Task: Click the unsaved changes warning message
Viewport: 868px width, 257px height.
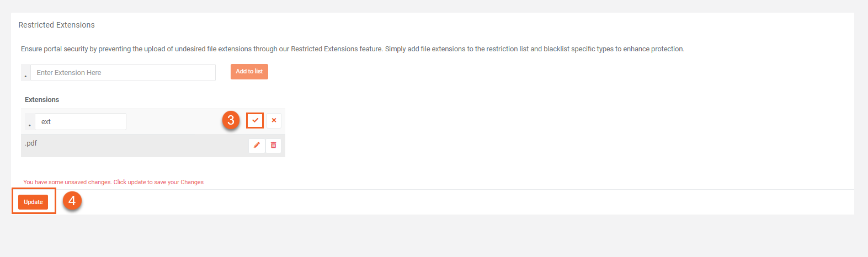Action: (x=113, y=182)
